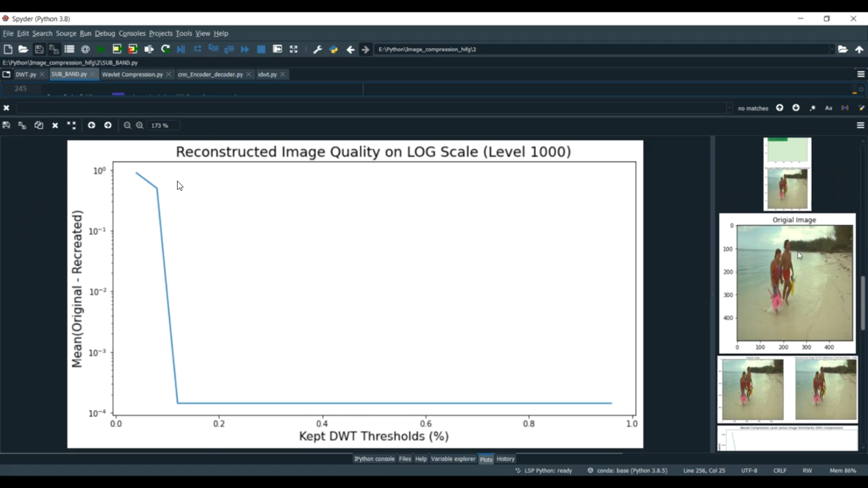Image resolution: width=868 pixels, height=488 pixels.
Task: Open the search history dropdown arrow
Action: pos(729,108)
